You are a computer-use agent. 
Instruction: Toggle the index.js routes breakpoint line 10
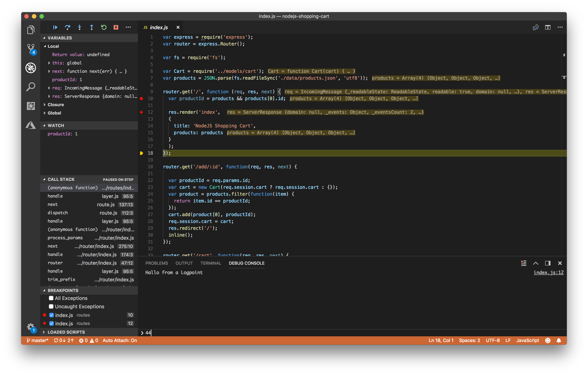[51, 314]
